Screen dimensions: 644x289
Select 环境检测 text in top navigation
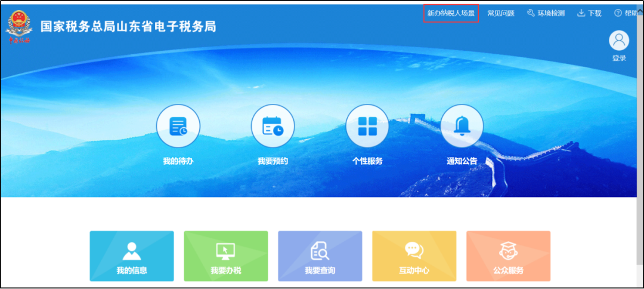(551, 13)
